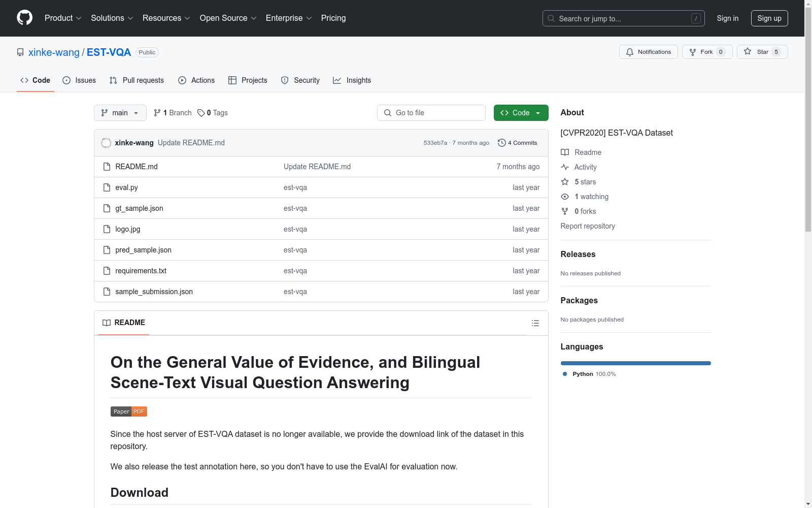Click Report repository link

588,226
